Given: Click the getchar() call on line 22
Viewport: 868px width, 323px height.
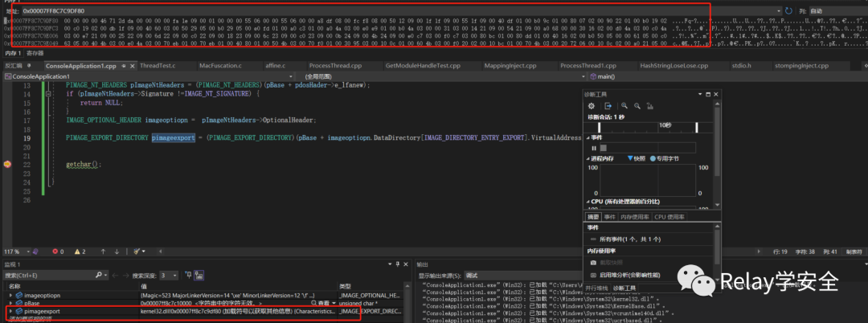Looking at the screenshot, I should click(x=84, y=164).
